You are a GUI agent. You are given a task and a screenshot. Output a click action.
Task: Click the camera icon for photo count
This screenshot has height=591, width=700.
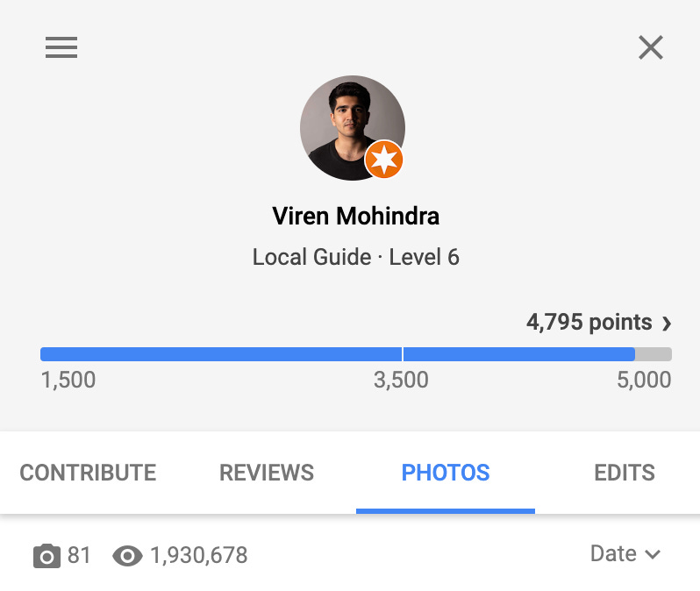click(47, 556)
